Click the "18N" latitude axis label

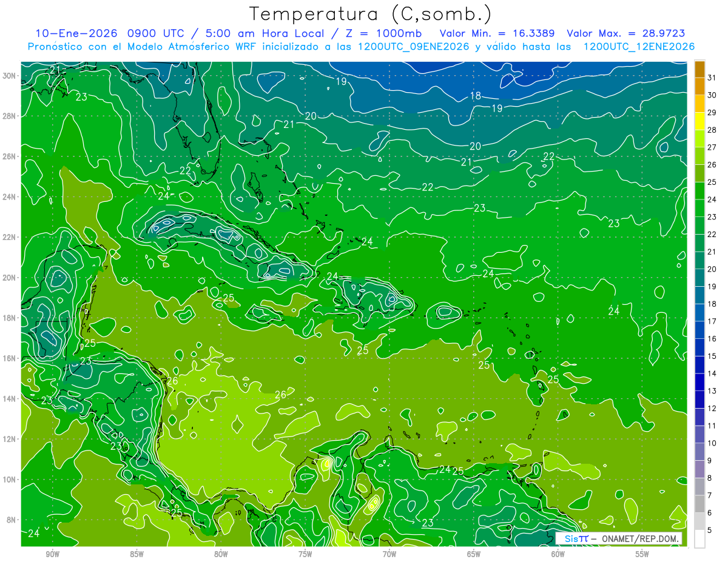[x=10, y=318]
